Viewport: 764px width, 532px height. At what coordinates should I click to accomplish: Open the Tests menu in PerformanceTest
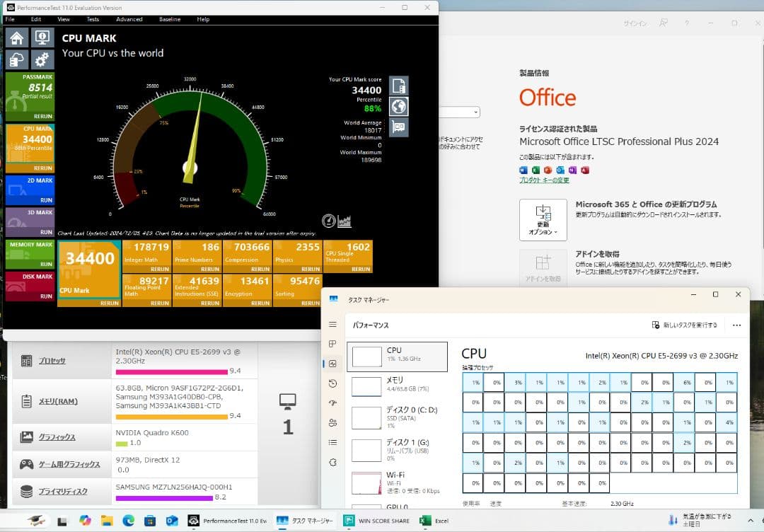tap(93, 19)
